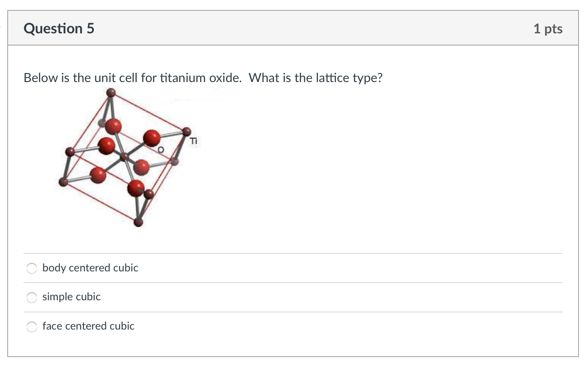Click the body centered cubic answer label
This screenshot has height=367, width=588.
(90, 268)
